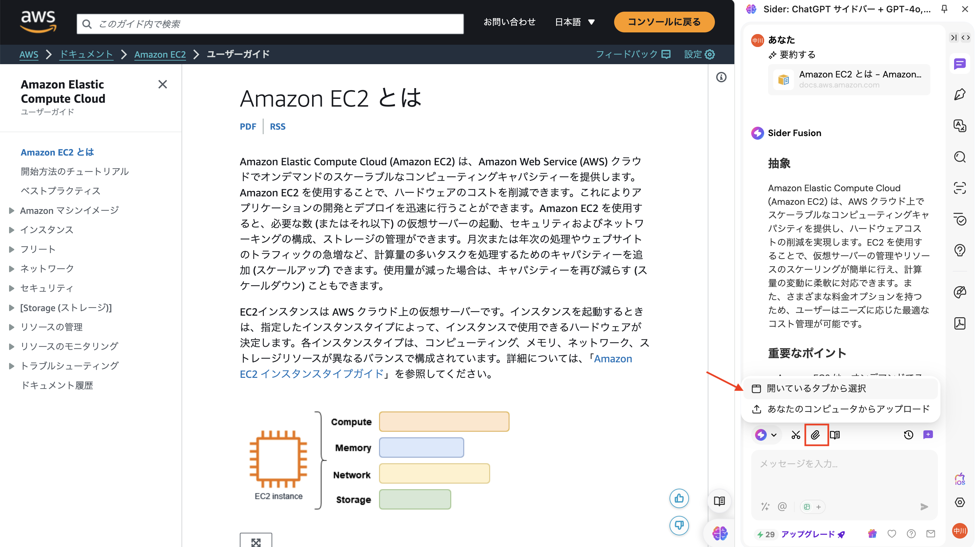Open the Sider Fusion model selector dropdown
This screenshot has width=980, height=547.
point(766,435)
